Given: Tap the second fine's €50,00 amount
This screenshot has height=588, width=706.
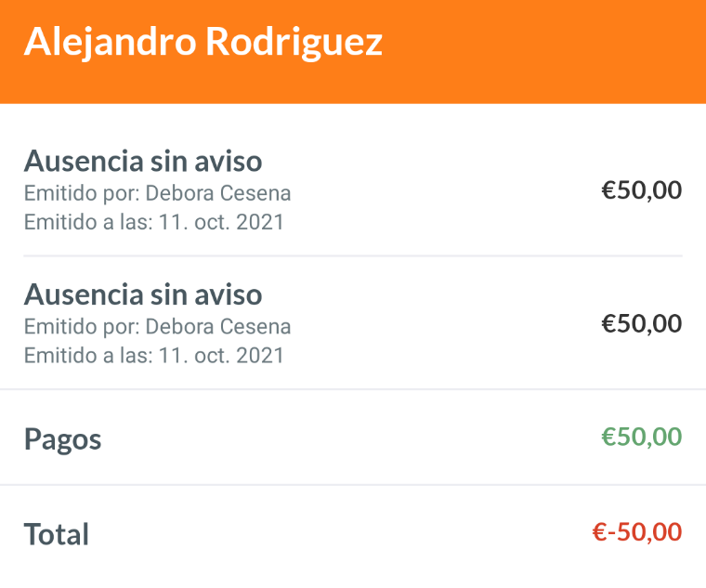Looking at the screenshot, I should coord(641,324).
